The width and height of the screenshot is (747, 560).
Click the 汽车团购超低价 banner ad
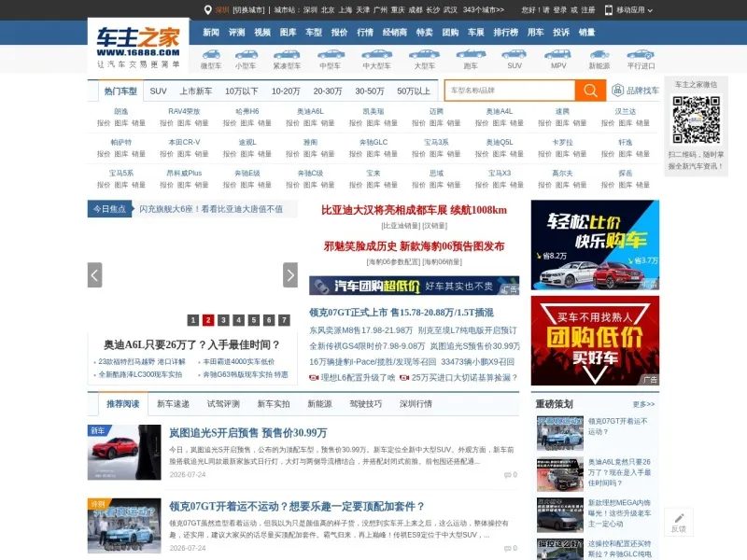pyautogui.click(x=414, y=286)
